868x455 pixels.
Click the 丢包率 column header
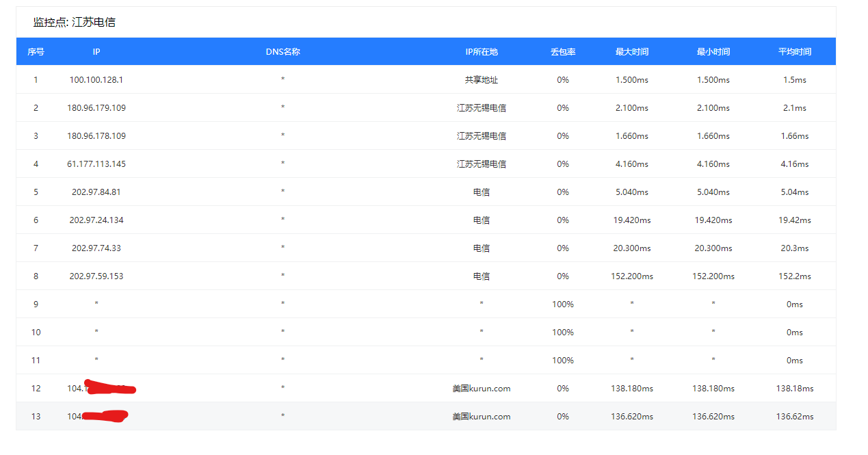563,52
